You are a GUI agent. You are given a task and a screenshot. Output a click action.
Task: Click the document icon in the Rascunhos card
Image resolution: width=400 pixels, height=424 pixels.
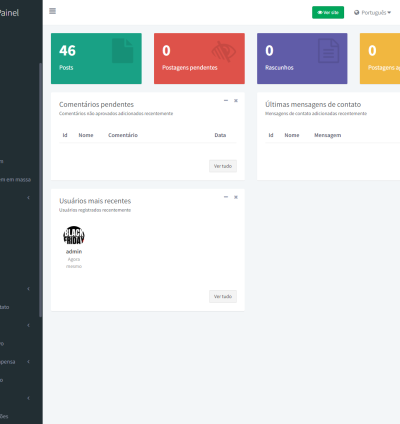pos(328,51)
